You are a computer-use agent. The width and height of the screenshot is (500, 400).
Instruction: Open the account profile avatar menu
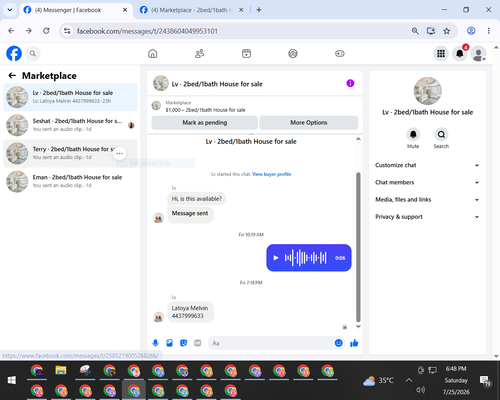[x=479, y=54]
